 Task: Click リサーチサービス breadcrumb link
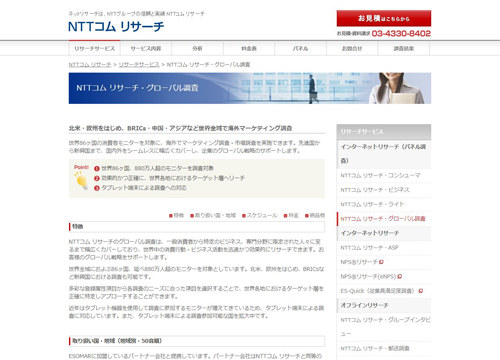pyautogui.click(x=139, y=65)
